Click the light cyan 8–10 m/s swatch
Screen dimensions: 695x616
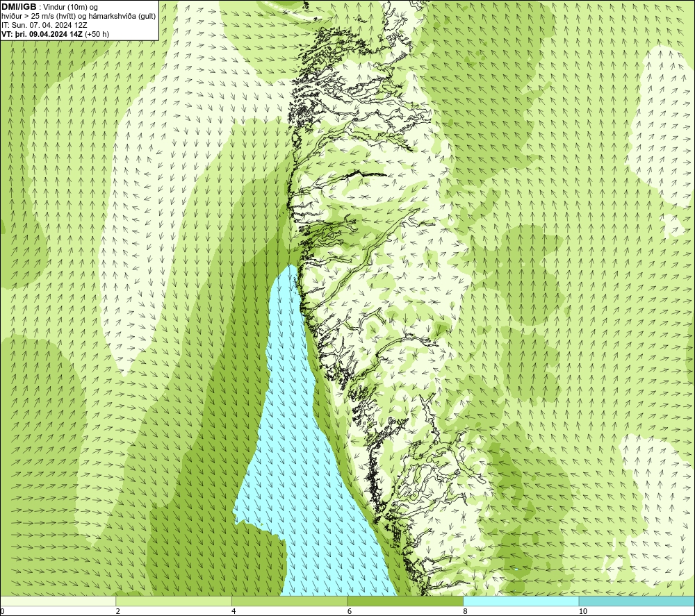[x=521, y=601]
